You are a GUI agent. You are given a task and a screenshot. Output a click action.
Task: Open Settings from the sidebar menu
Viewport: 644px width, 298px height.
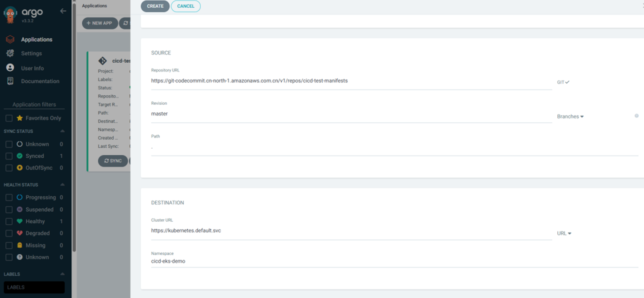(31, 53)
